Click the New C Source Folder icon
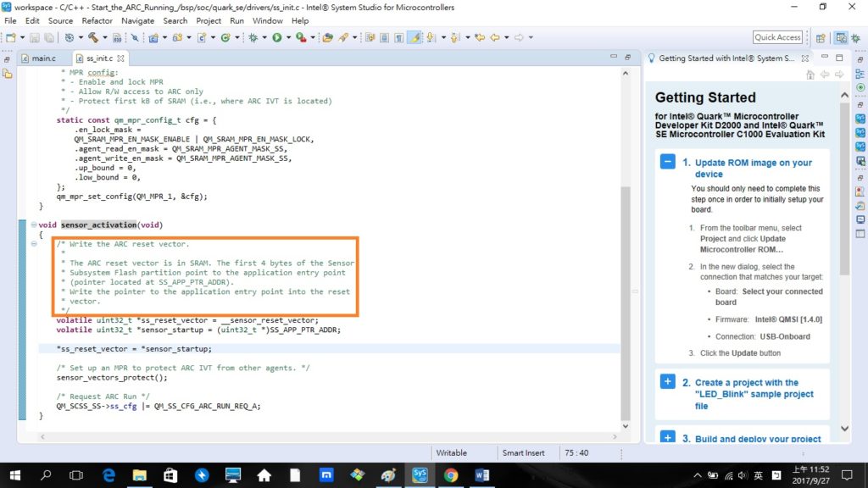Image resolution: width=868 pixels, height=488 pixels. pyautogui.click(x=177, y=37)
